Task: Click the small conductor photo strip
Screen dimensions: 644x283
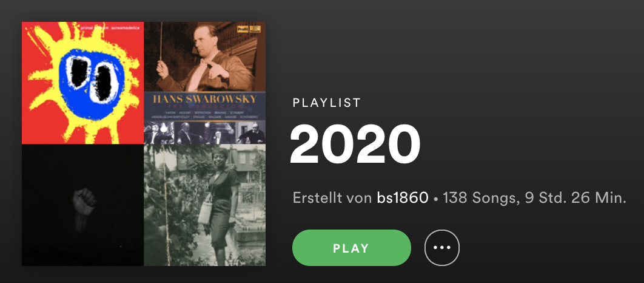Action: click(x=204, y=133)
